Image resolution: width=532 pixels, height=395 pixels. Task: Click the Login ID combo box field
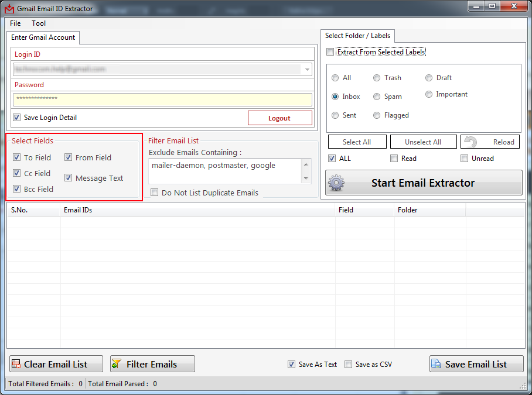pos(162,70)
